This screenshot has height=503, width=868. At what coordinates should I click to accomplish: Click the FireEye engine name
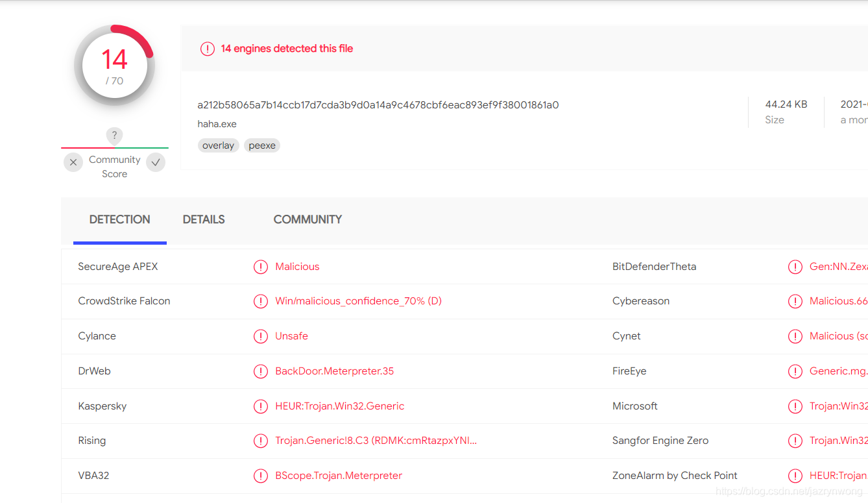pyautogui.click(x=629, y=371)
